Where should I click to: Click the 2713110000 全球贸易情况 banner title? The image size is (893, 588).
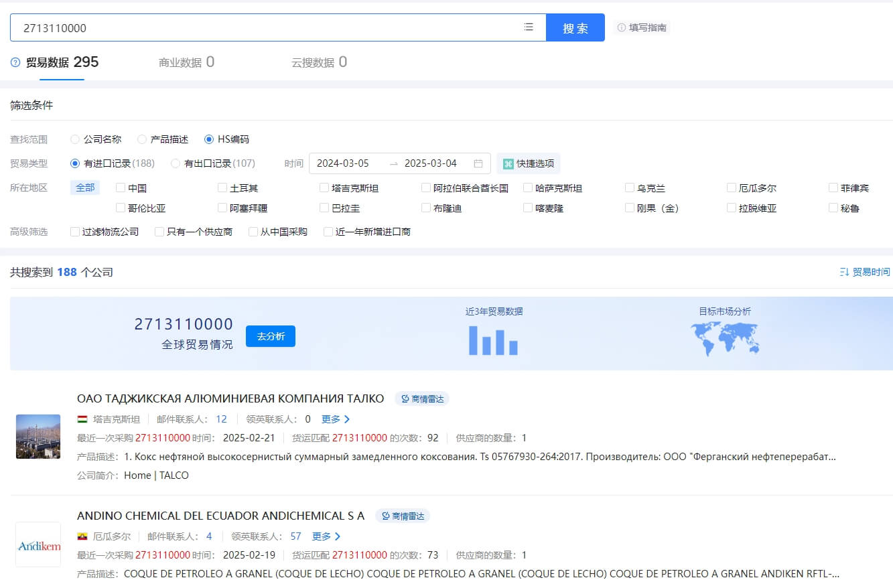184,334
